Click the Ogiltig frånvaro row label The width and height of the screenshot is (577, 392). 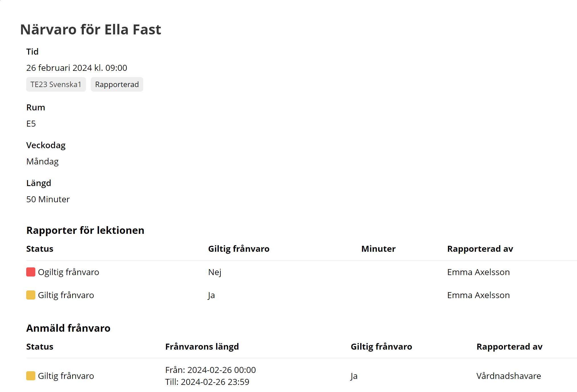click(69, 272)
